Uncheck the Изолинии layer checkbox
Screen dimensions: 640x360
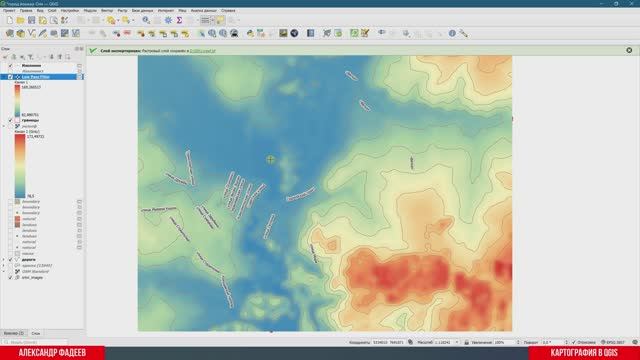point(11,65)
